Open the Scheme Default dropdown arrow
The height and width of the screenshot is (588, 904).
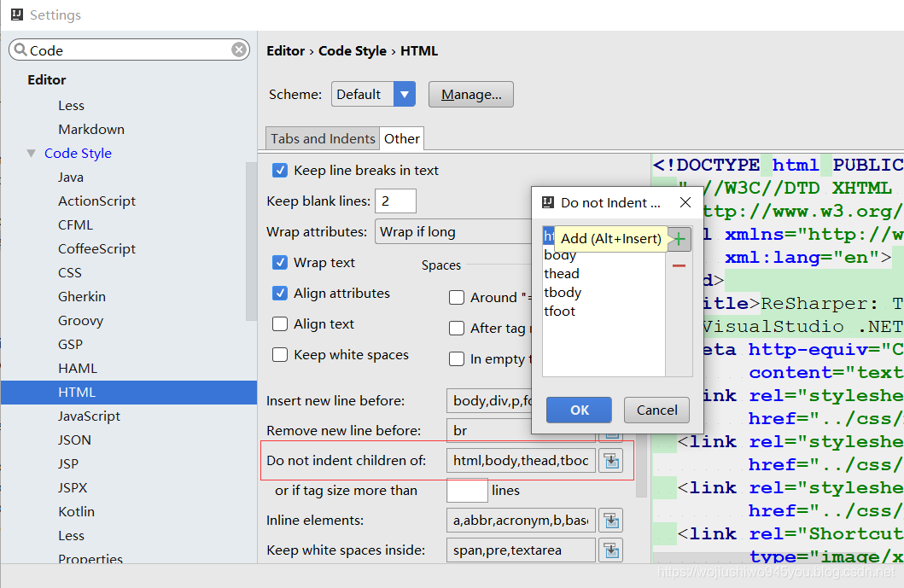pos(405,94)
